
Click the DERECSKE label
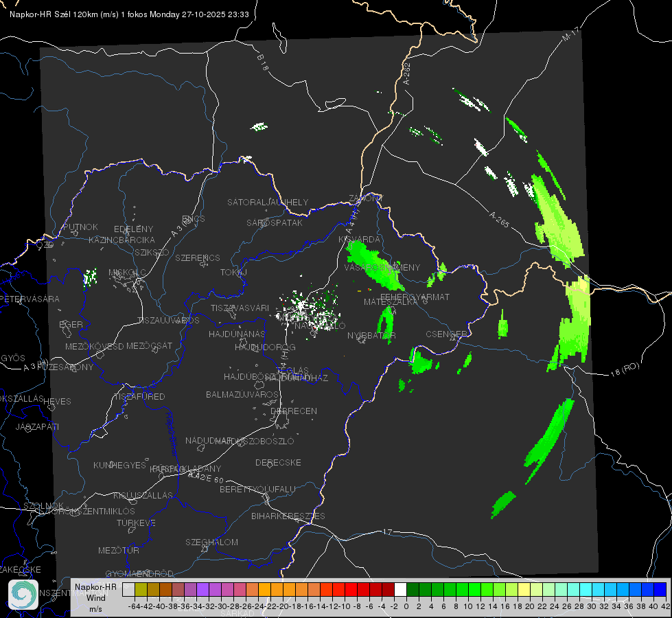pos(278,462)
